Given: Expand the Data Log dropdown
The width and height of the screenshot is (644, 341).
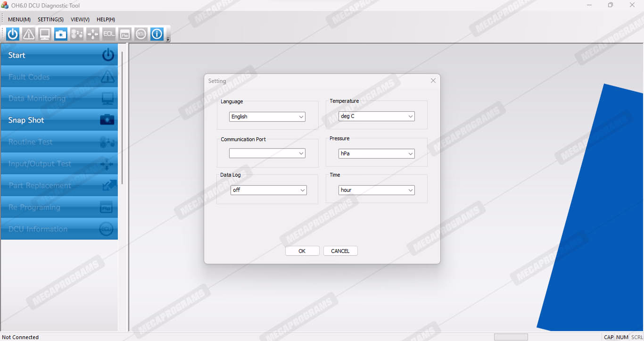Looking at the screenshot, I should (268, 190).
